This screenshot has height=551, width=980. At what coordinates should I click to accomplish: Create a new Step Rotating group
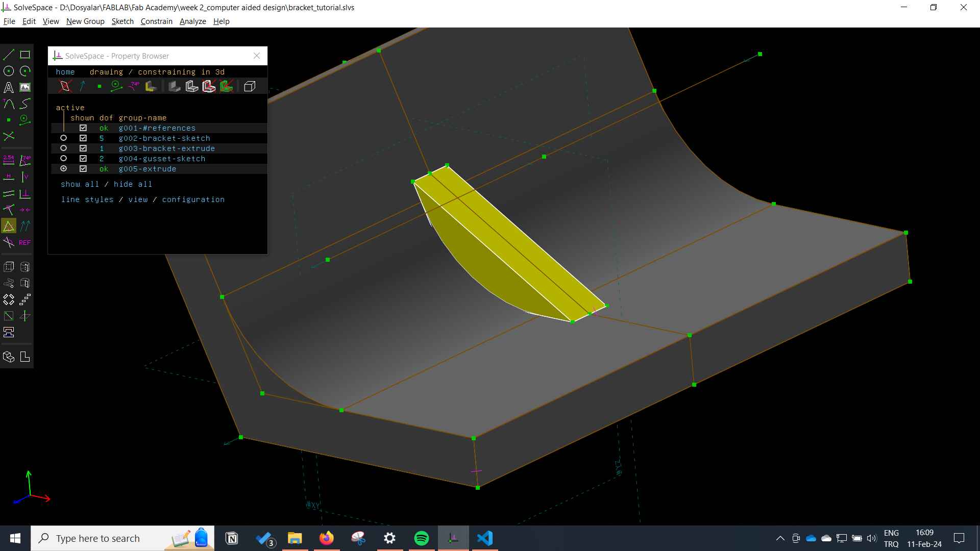[9, 299]
